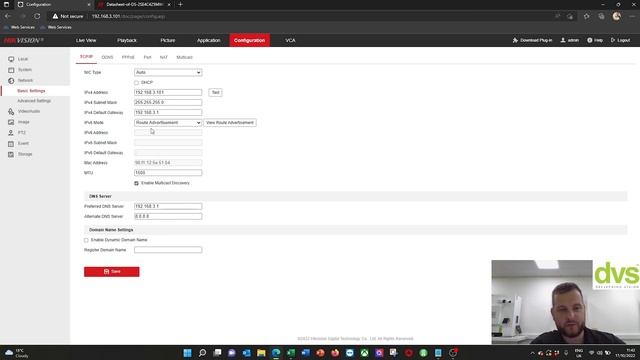The width and height of the screenshot is (640, 360).
Task: Open the System section icon in sidebar
Action: tap(11, 70)
